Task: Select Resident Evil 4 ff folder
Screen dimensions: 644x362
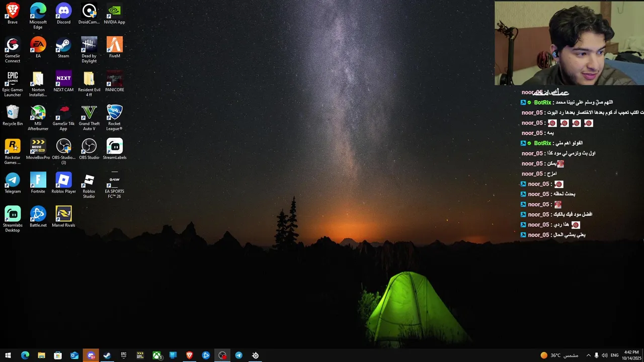Action: [x=89, y=84]
